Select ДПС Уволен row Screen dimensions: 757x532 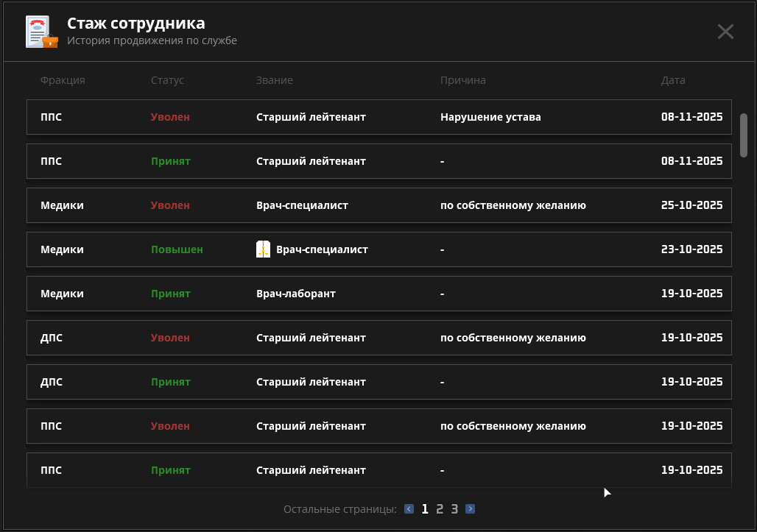pyautogui.click(x=378, y=338)
